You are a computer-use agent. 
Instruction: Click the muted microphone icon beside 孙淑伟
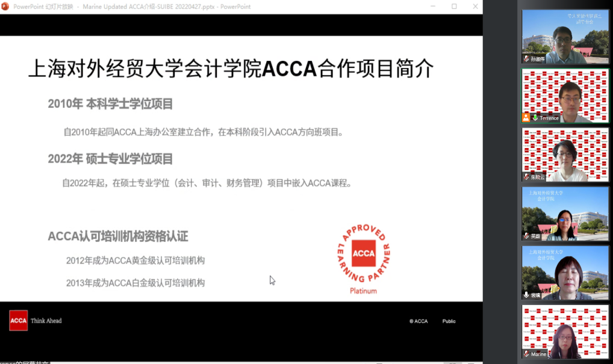pyautogui.click(x=526, y=59)
